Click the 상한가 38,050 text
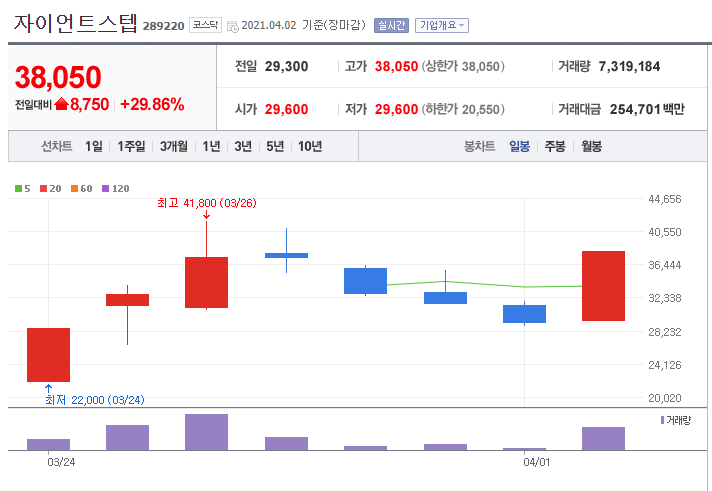This screenshot has height=491, width=712. tap(463, 66)
